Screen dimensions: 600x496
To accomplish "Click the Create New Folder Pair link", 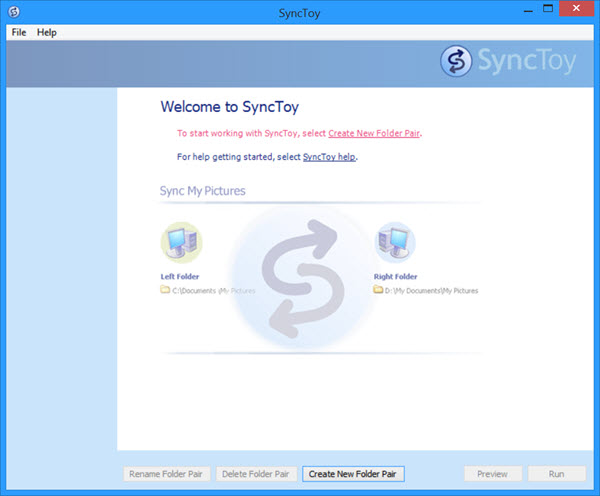I will (x=374, y=133).
